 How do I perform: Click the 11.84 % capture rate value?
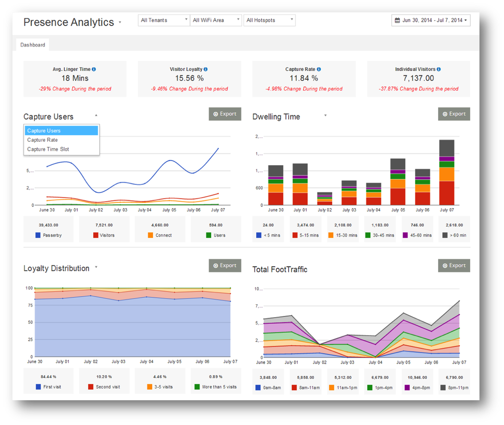304,78
